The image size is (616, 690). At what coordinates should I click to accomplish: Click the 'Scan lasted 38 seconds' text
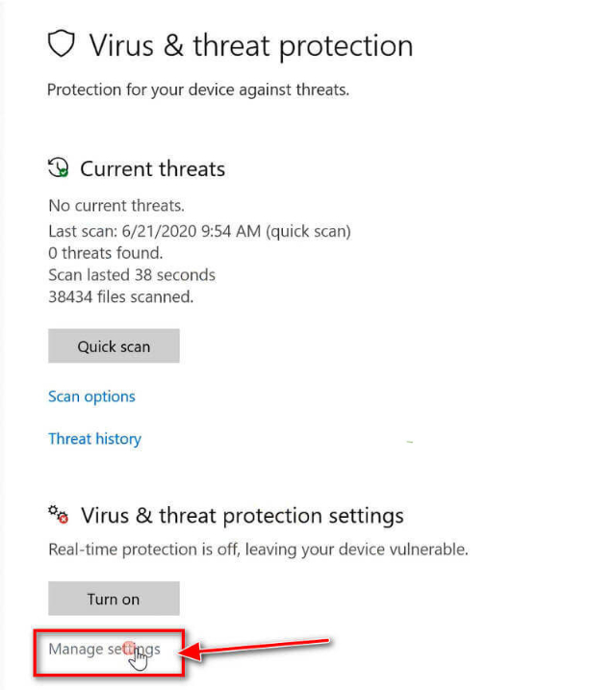(132, 275)
